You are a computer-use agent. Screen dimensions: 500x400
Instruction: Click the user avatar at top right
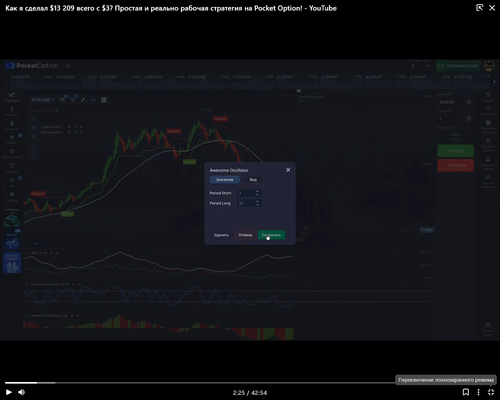pyautogui.click(x=489, y=66)
